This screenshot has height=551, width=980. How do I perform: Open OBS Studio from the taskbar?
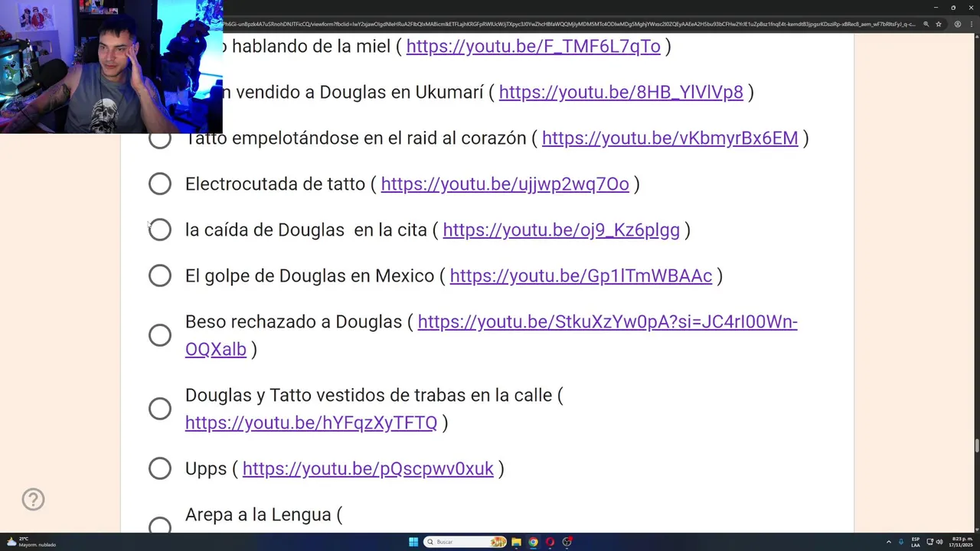coord(567,542)
